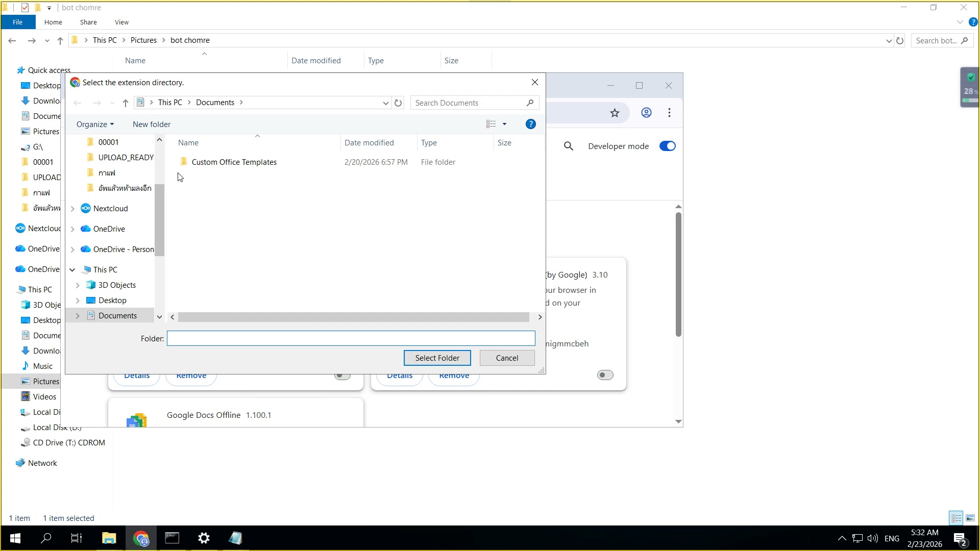The image size is (980, 551).
Task: Click the New folder button
Action: tap(152, 124)
